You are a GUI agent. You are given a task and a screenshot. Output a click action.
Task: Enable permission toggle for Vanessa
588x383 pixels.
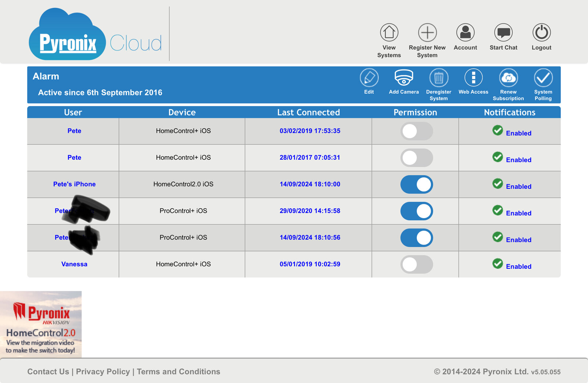pyautogui.click(x=416, y=264)
